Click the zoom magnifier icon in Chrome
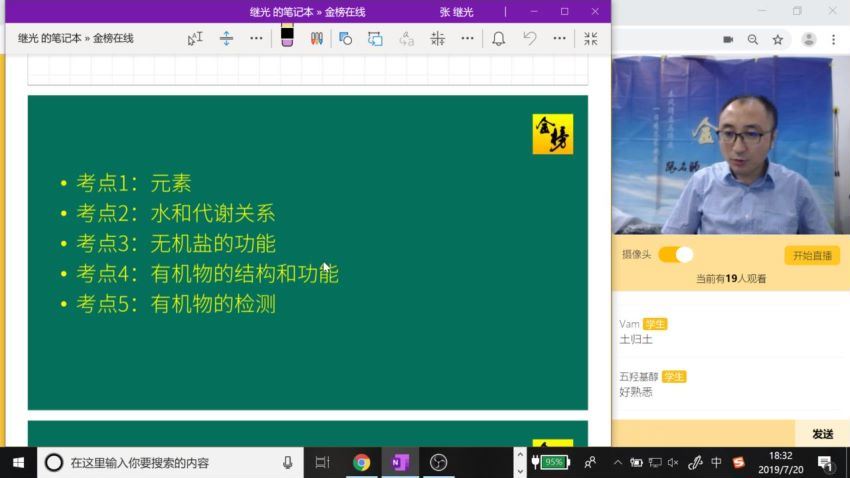850x478 pixels. pos(752,40)
